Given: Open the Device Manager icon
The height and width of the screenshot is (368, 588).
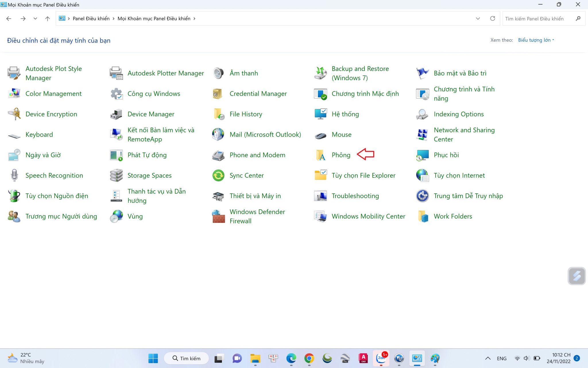Looking at the screenshot, I should [116, 114].
